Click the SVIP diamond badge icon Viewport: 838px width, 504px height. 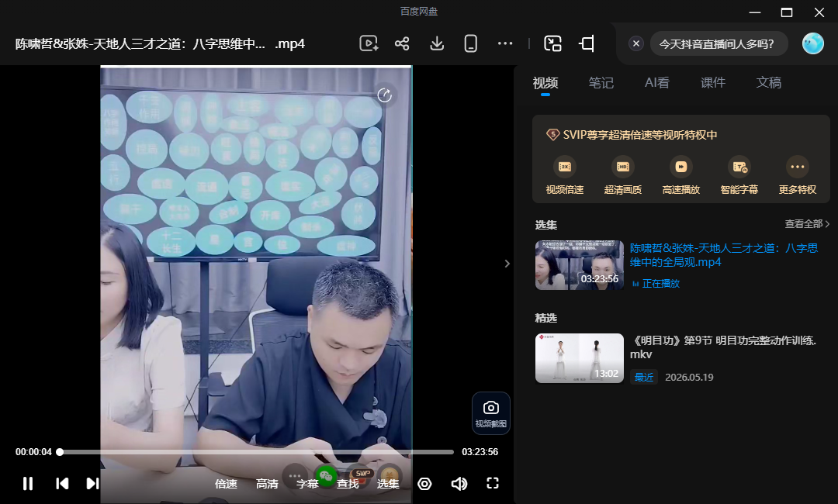(x=552, y=135)
